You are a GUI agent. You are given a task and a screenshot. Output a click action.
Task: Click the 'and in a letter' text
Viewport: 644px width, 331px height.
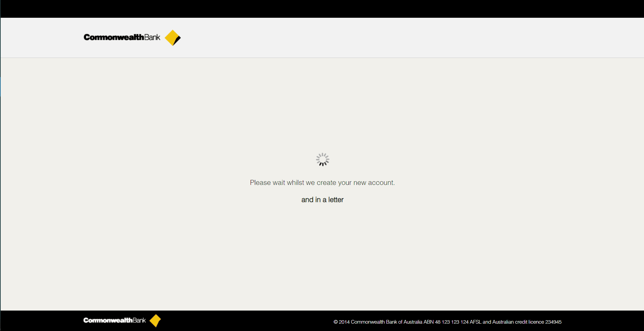coord(322,200)
